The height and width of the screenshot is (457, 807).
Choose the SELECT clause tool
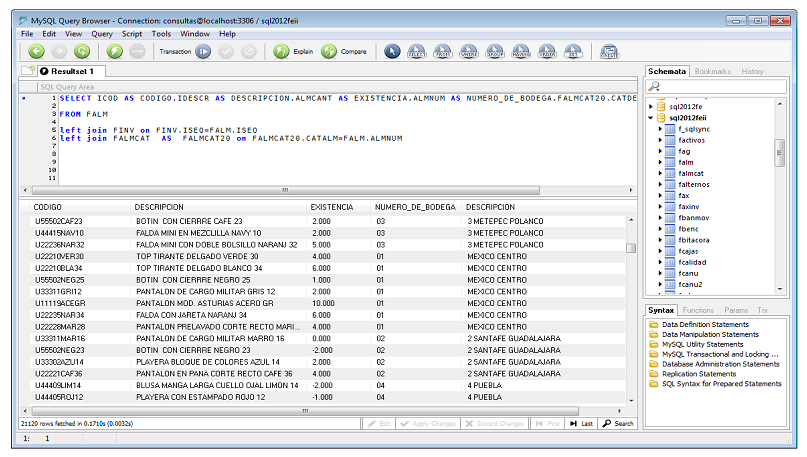point(417,51)
